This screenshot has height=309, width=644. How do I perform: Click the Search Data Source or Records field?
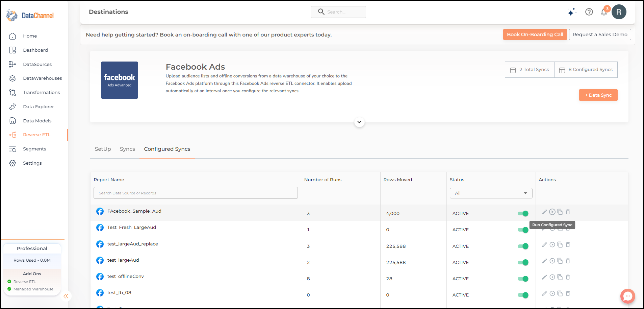(196, 193)
